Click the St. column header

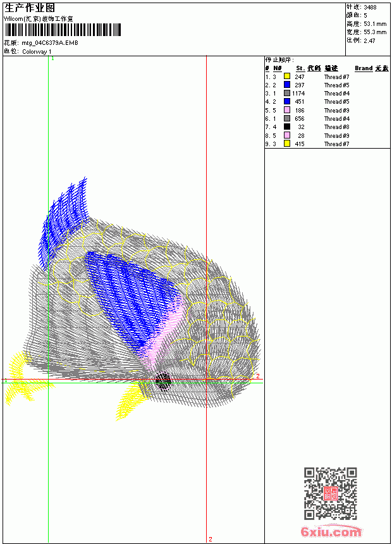(300, 68)
